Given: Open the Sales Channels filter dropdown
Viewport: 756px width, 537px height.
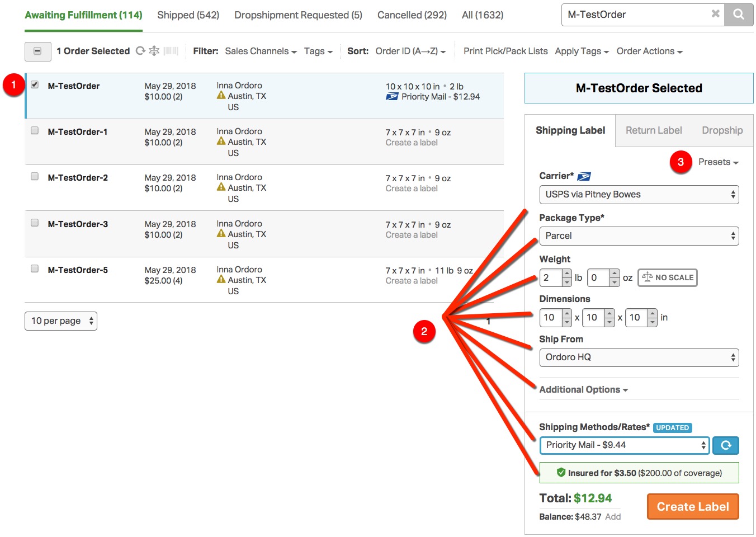Looking at the screenshot, I should pyautogui.click(x=261, y=51).
